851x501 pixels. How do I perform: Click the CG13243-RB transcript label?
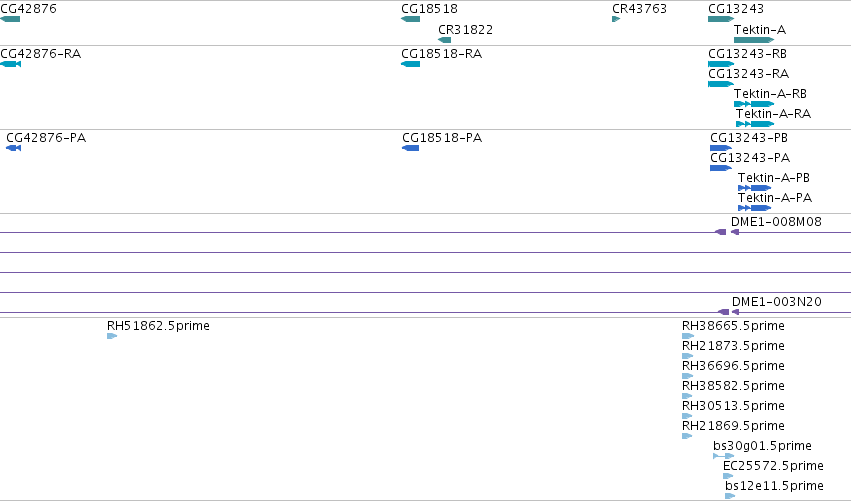[x=747, y=54]
